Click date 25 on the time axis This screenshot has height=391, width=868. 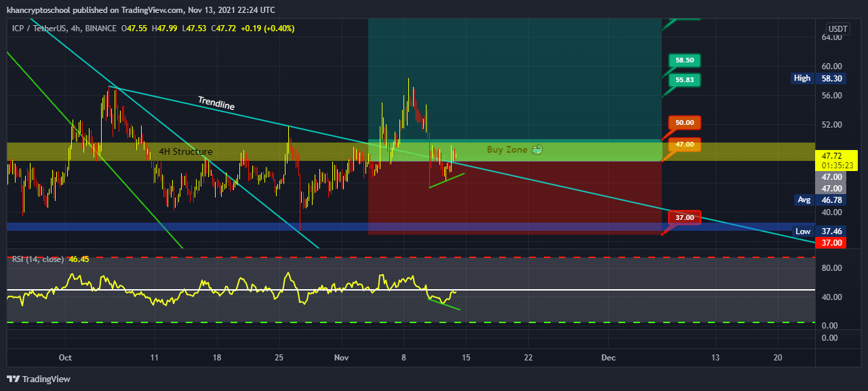click(279, 357)
